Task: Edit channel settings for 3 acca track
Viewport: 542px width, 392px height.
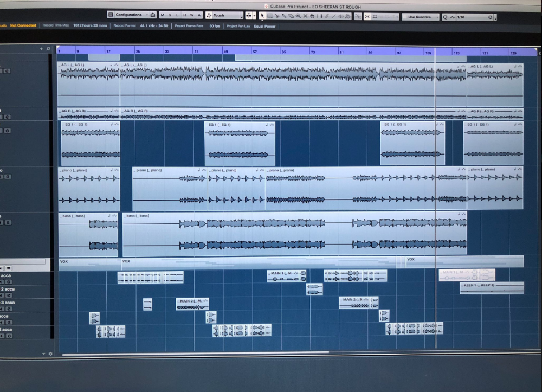Action: tap(9, 309)
